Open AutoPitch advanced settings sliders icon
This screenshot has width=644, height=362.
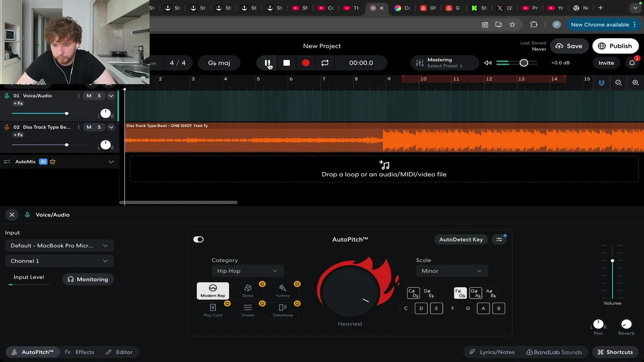click(499, 239)
